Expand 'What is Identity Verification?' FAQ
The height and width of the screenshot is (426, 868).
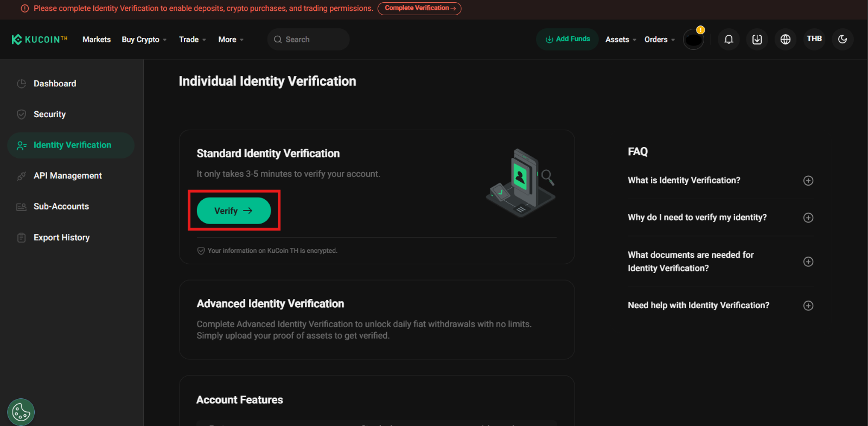(x=808, y=181)
